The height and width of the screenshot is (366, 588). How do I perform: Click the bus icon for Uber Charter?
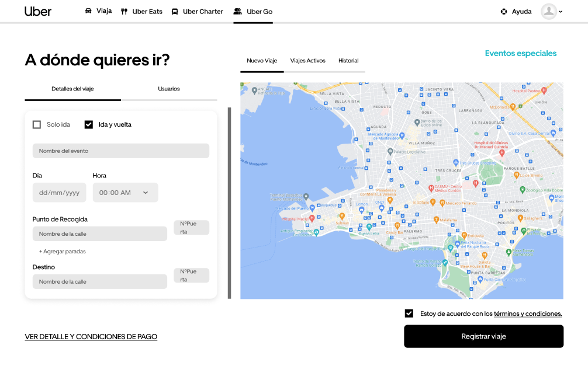point(175,12)
